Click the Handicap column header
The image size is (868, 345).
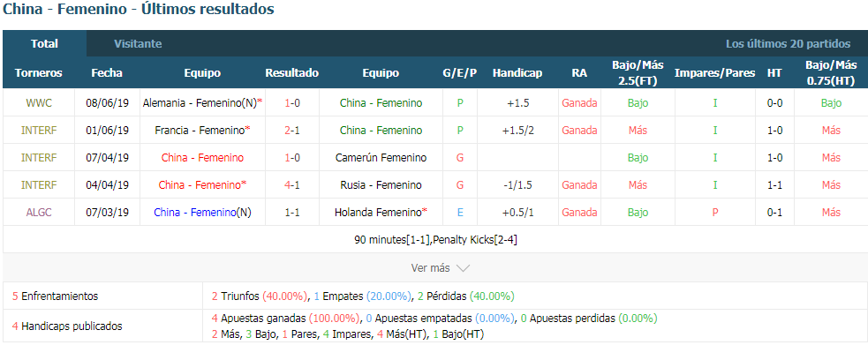[x=517, y=73]
